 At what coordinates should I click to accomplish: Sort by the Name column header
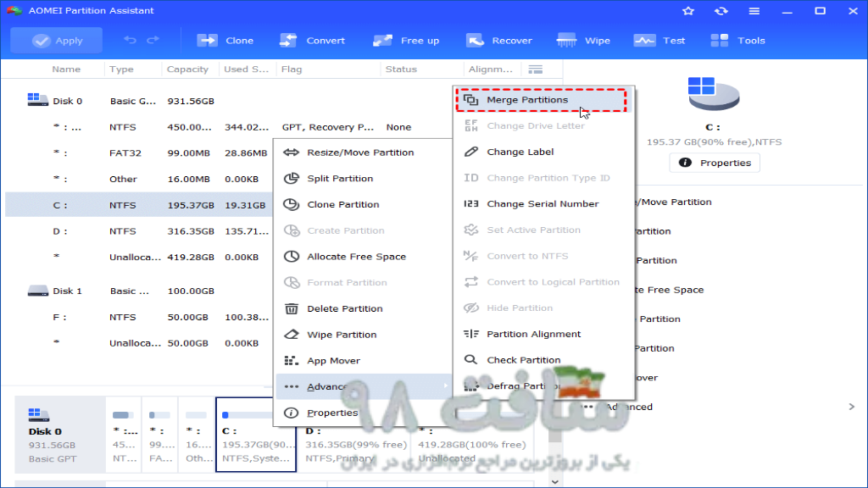[66, 69]
